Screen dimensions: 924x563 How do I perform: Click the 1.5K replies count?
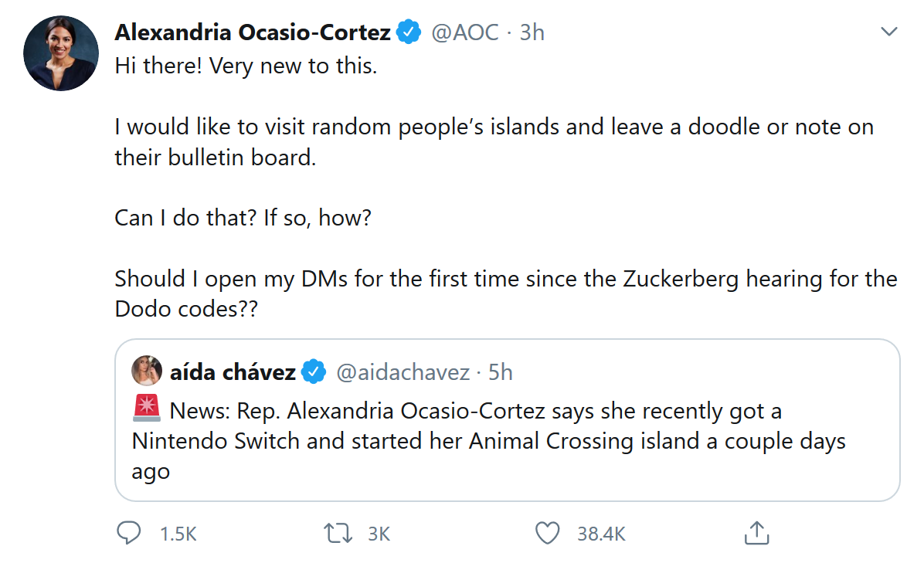(x=178, y=534)
